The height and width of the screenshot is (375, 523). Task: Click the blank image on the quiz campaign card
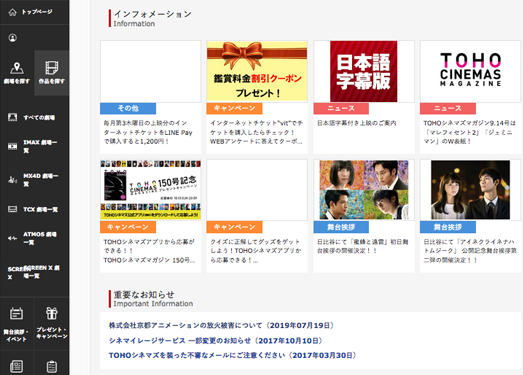(x=257, y=190)
